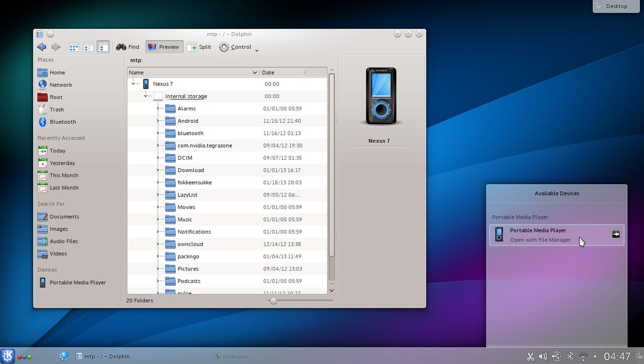Click the Nexus 7 preview image
This screenshot has height=364, width=644.
[381, 96]
